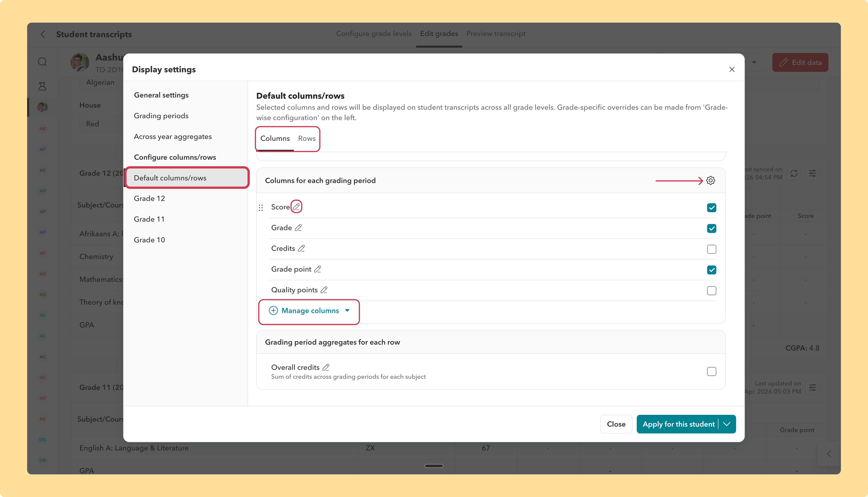Click the pencil icon beside Overall credits

coord(326,367)
